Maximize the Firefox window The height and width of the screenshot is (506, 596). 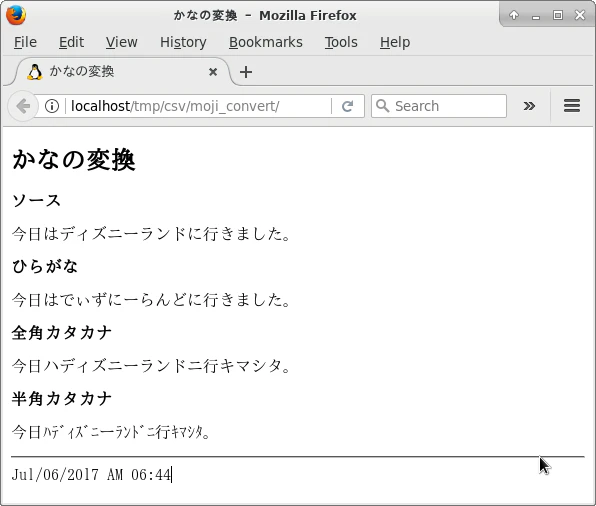point(558,15)
